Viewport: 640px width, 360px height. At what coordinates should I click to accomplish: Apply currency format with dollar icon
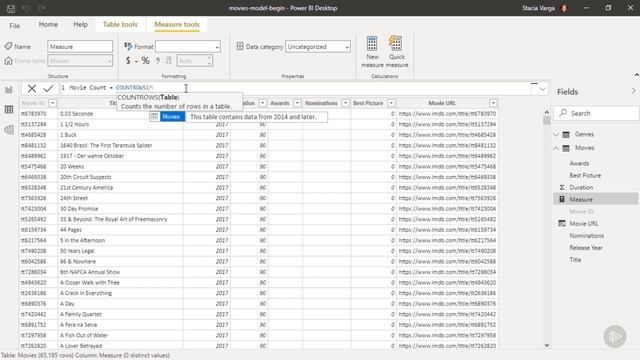[x=128, y=61]
